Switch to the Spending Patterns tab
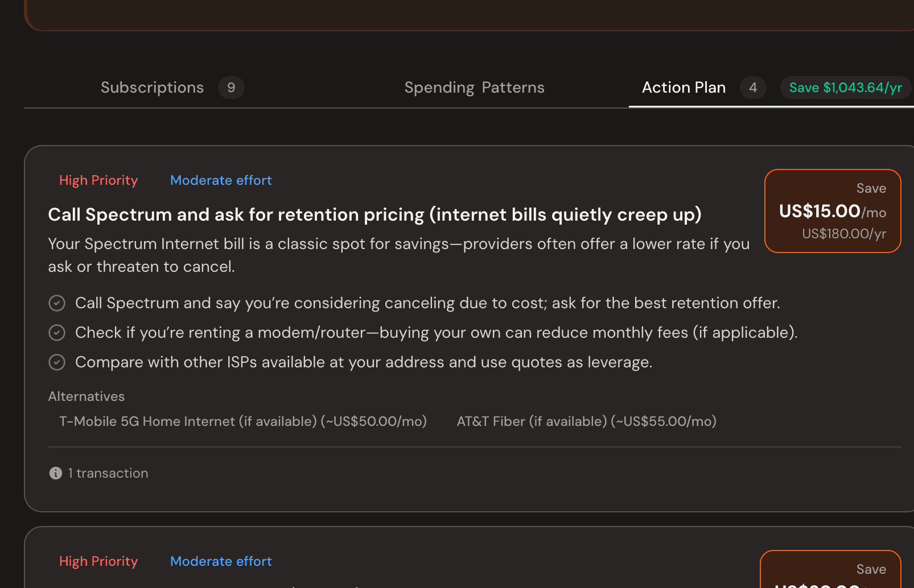The width and height of the screenshot is (914, 588). 474,88
